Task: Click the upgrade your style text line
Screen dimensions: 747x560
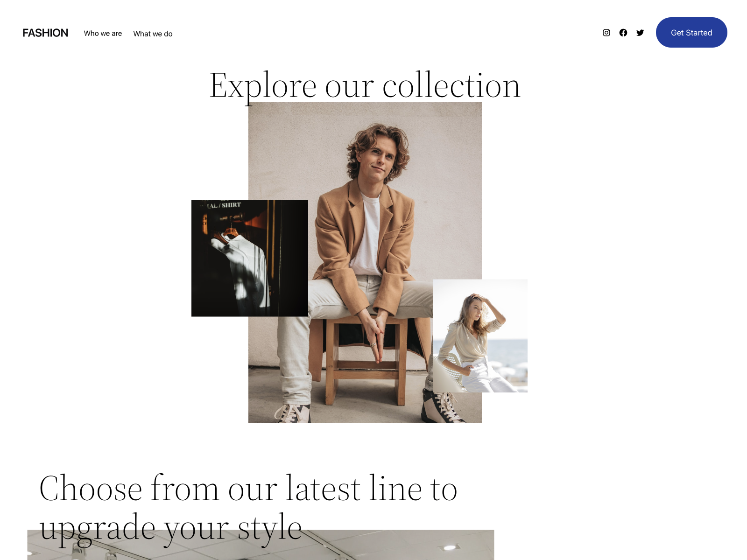Action: point(170,528)
